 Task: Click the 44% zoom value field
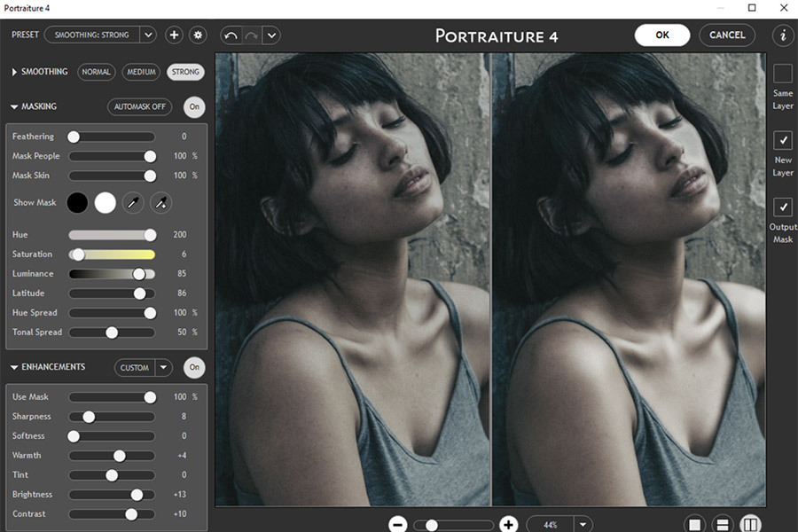coord(550,524)
